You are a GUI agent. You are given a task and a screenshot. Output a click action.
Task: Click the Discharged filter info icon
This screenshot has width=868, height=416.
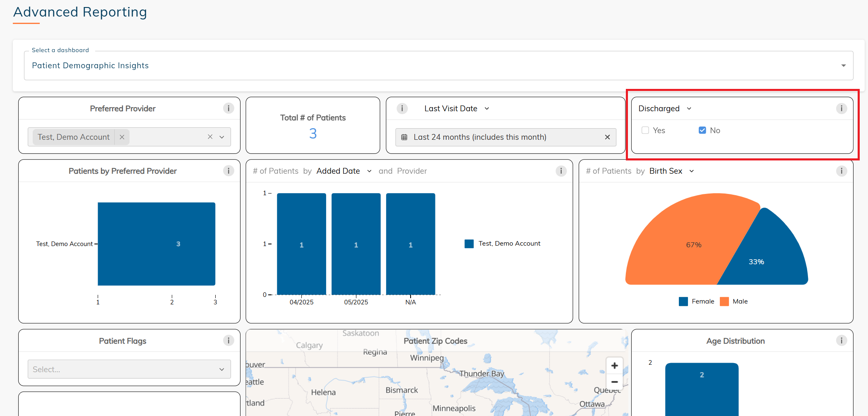point(841,108)
